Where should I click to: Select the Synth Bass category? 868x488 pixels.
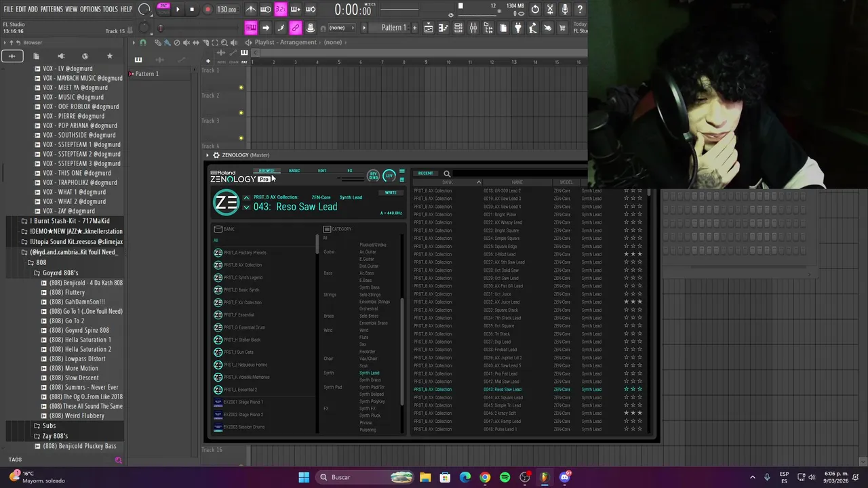[370, 287]
